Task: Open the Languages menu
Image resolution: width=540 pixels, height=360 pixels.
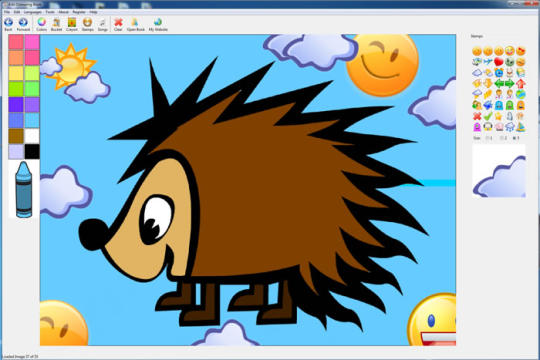Action: tap(33, 12)
